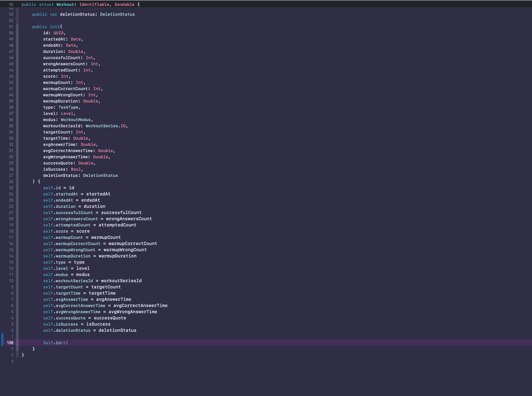The width and height of the screenshot is (532, 396).
Task: Click the blue gutter marker beside line 108
Action: [x=2, y=340]
